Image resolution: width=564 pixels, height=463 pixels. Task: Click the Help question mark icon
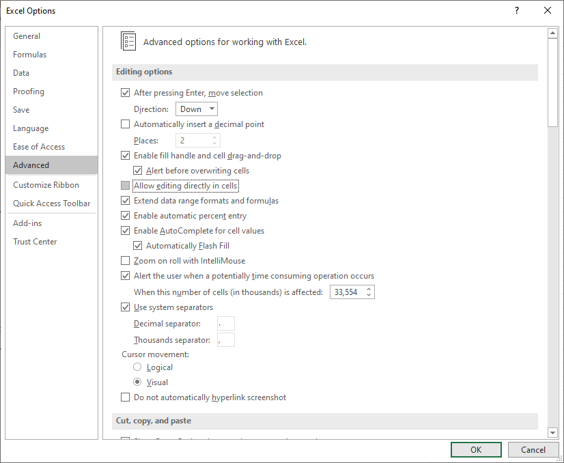click(x=517, y=10)
